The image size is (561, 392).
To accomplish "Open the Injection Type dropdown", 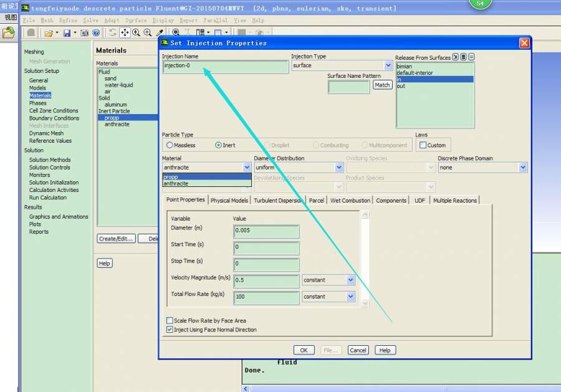I will [x=388, y=65].
